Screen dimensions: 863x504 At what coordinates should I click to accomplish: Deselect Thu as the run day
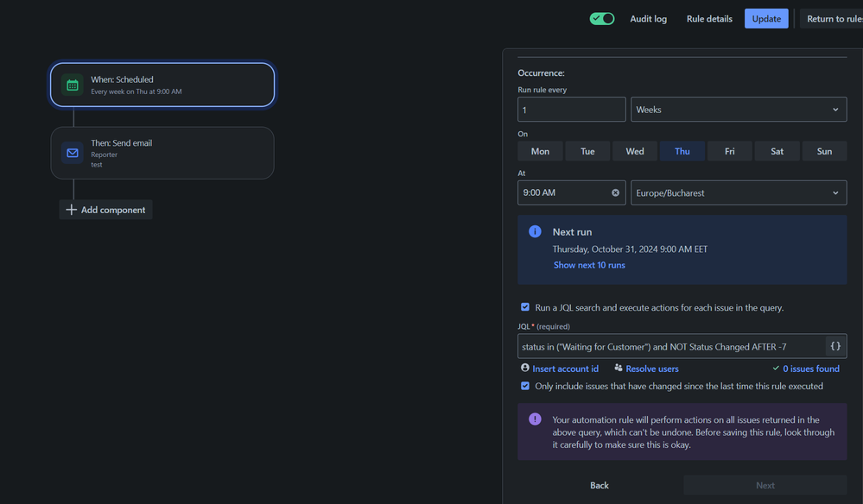682,151
